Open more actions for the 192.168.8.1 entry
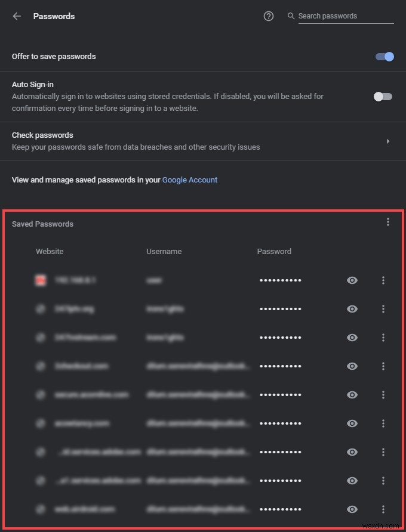 pyautogui.click(x=383, y=280)
